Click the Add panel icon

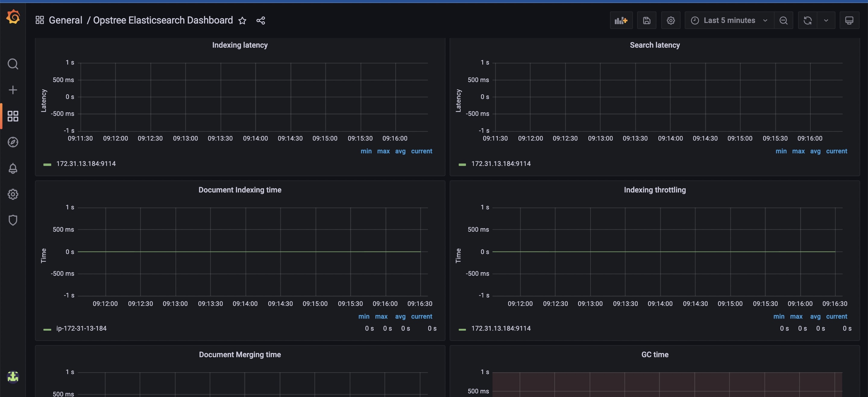coord(621,20)
